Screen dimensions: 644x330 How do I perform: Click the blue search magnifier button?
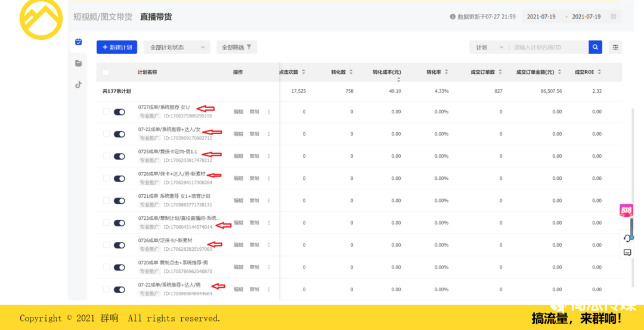click(x=595, y=47)
